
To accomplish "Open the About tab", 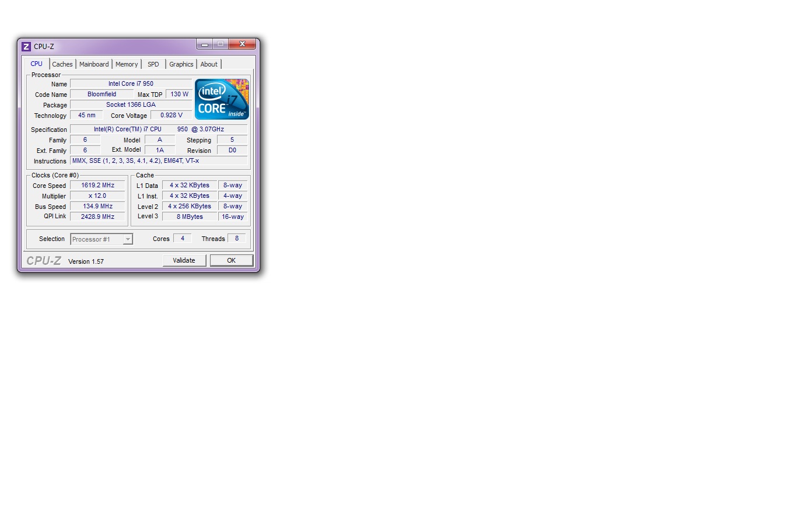I will 209,64.
